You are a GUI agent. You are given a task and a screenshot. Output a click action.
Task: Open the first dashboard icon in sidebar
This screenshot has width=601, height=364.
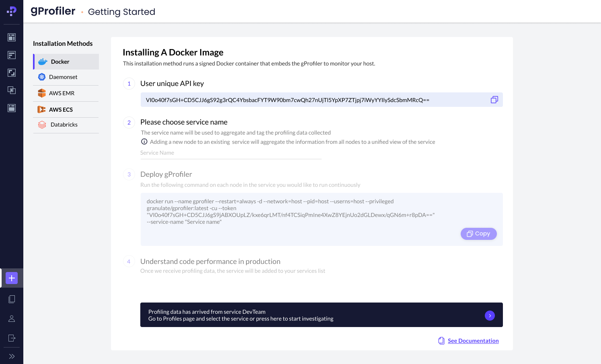tap(12, 37)
